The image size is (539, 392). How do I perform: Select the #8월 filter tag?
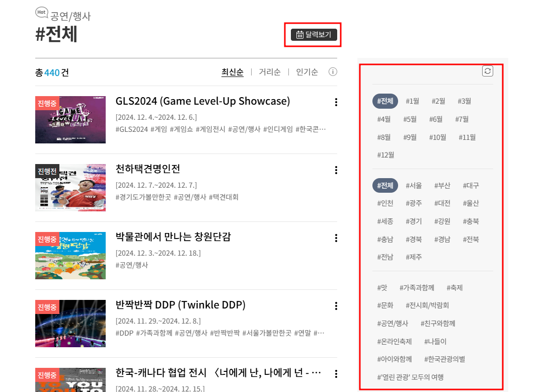384,137
